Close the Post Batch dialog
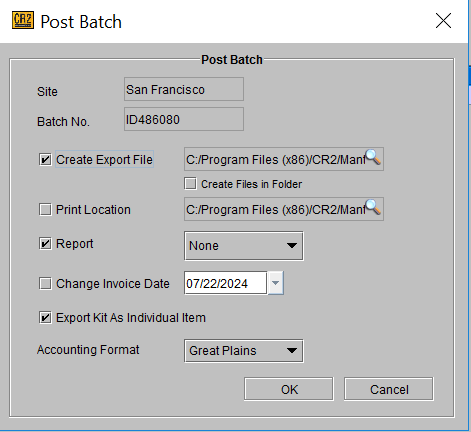This screenshot has width=471, height=432. 443,21
